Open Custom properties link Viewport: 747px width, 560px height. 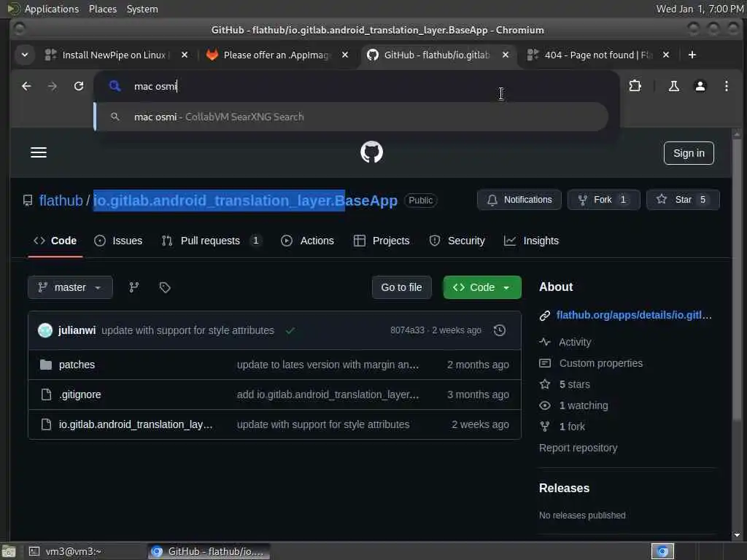601,363
